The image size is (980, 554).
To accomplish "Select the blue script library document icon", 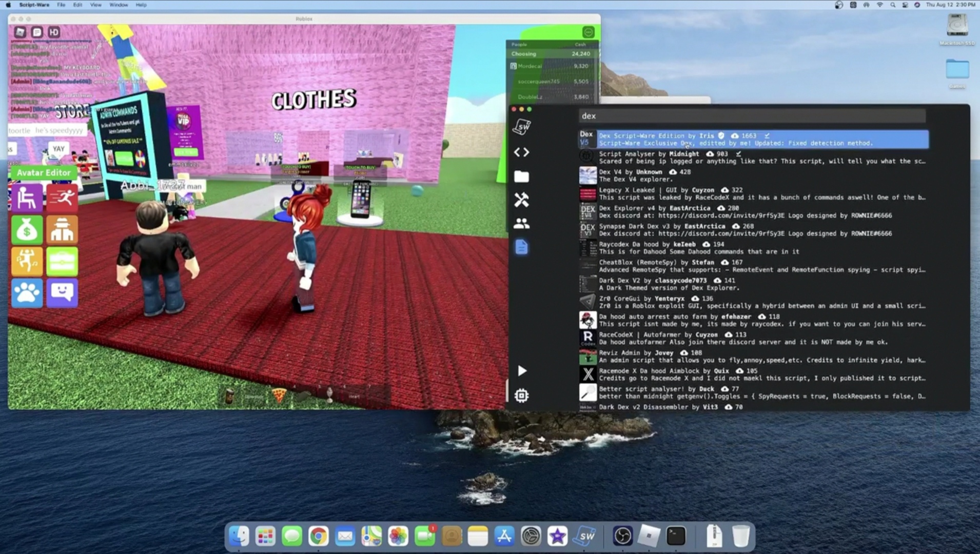I will pos(521,247).
